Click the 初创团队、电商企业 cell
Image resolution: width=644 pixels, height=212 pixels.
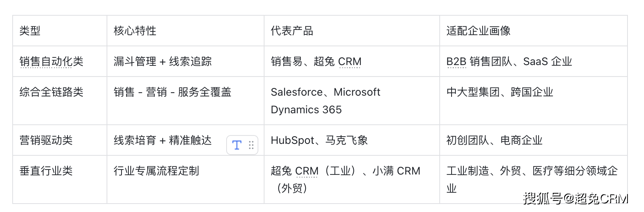tap(494, 140)
